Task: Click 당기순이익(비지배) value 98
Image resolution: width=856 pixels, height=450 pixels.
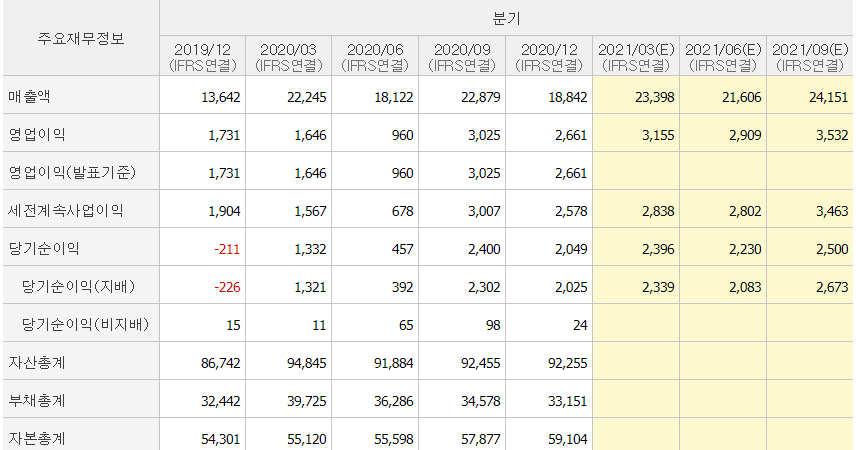Action: (x=493, y=325)
